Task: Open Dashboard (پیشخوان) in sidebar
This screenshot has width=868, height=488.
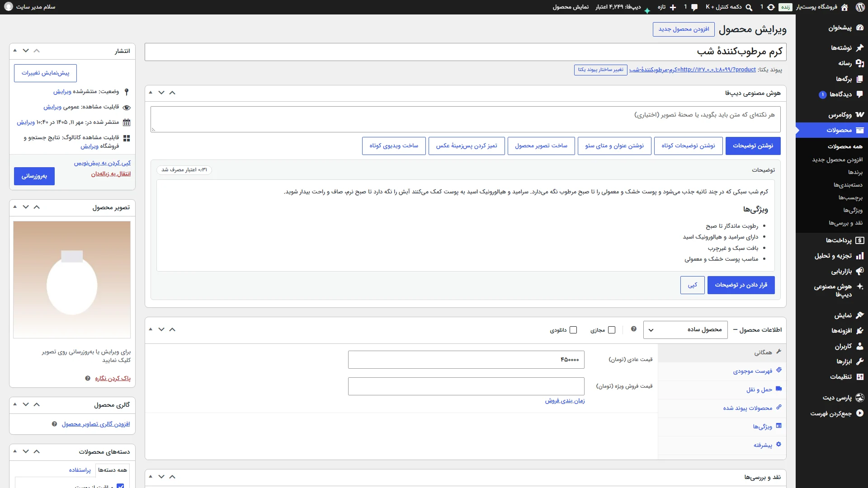Action: tap(832, 28)
